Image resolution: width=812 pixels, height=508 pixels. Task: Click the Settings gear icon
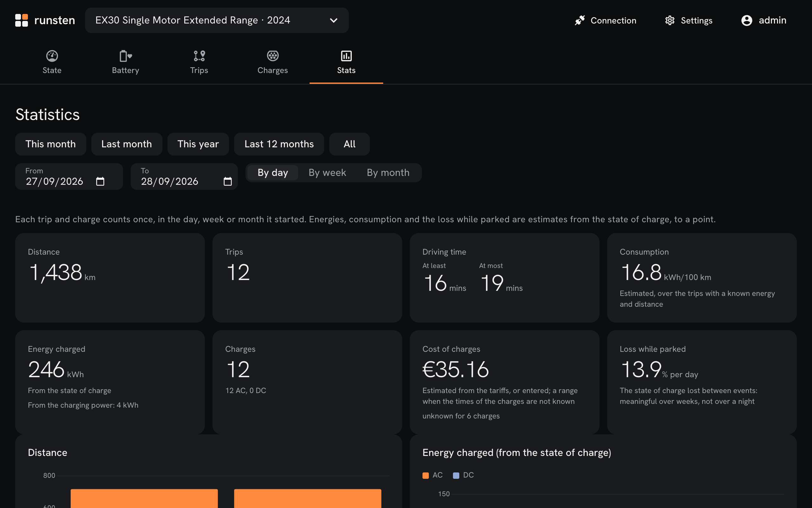click(670, 21)
